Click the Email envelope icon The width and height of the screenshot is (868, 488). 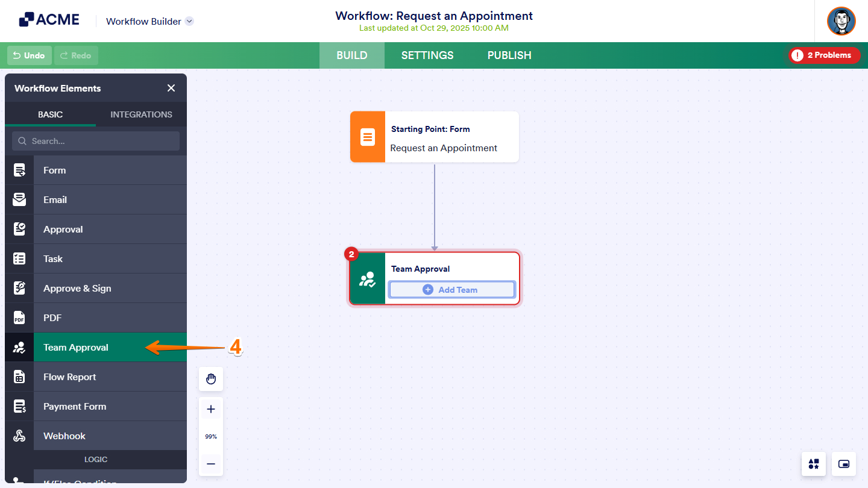pos(19,200)
